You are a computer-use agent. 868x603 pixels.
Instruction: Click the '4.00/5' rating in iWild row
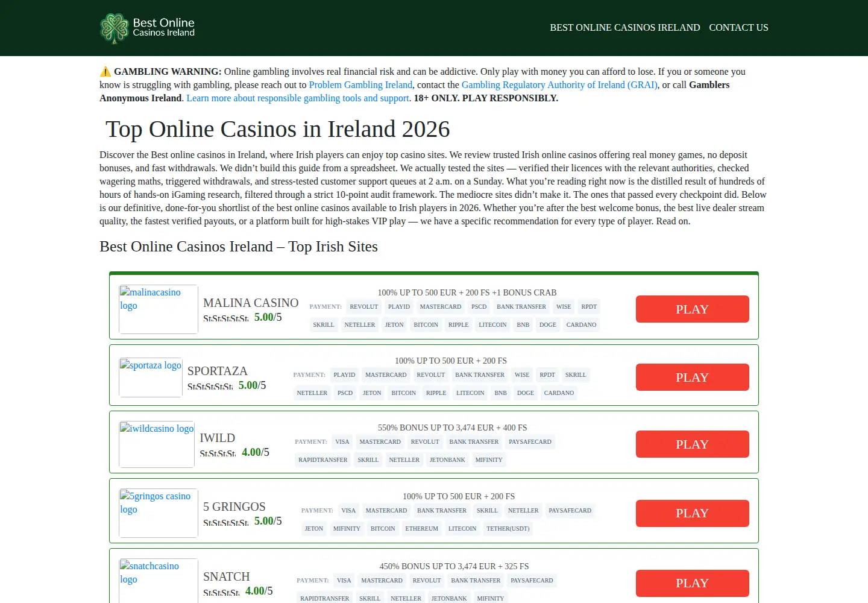pyautogui.click(x=256, y=452)
